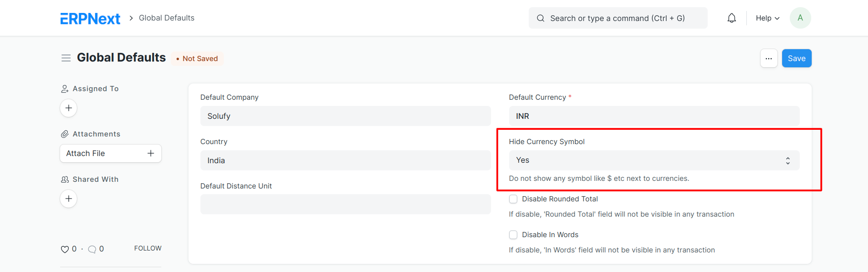868x272 pixels.
Task: Add a share user under Shared With
Action: pos(69,199)
